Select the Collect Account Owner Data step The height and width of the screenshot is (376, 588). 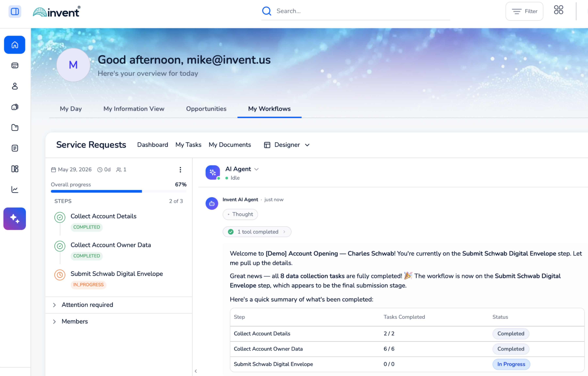[x=111, y=245]
